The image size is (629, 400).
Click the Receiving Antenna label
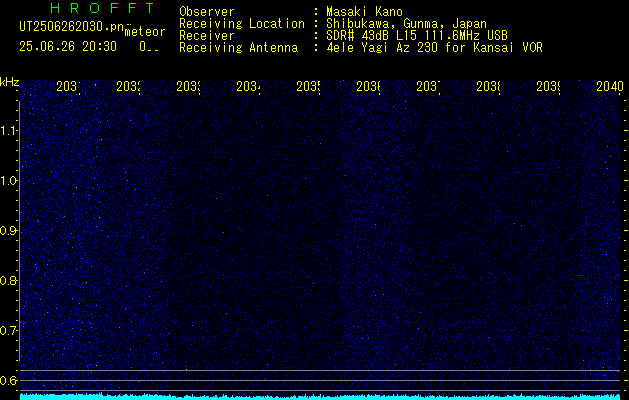(x=238, y=48)
